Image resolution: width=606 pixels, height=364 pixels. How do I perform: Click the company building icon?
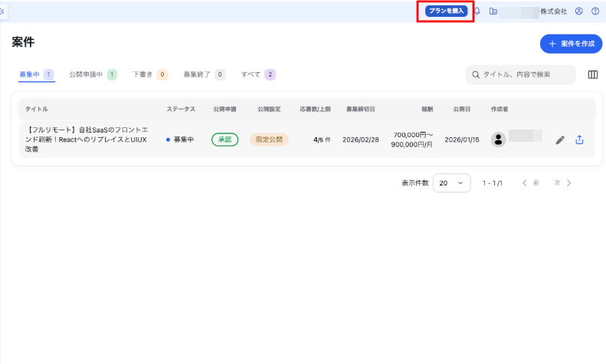493,11
